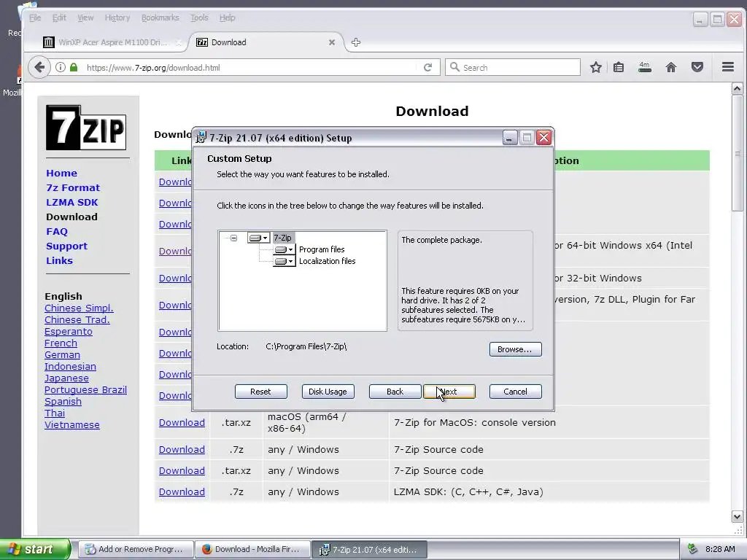This screenshot has height=560, width=747.
Task: Click the Next button in setup
Action: coord(449,392)
